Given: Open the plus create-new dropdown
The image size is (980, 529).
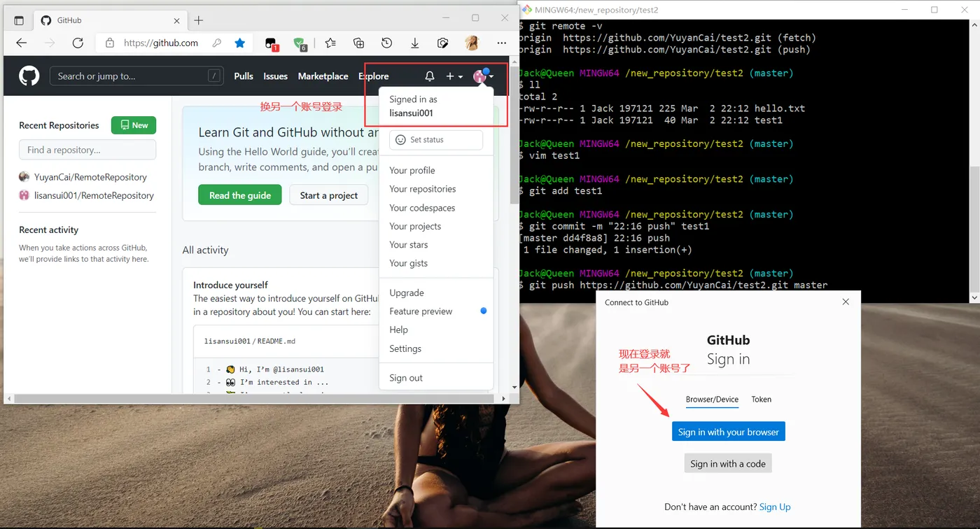Looking at the screenshot, I should tap(454, 76).
